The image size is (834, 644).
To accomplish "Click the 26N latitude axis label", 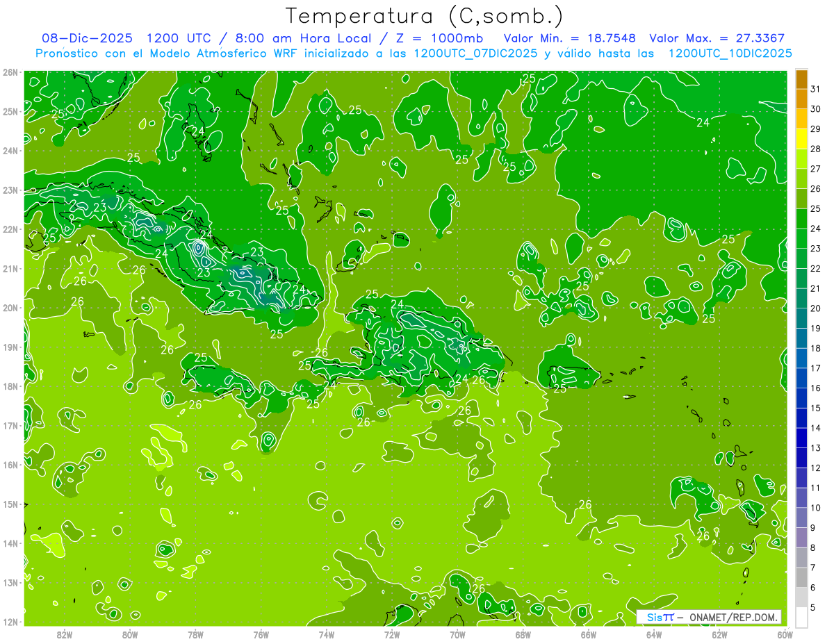I will (x=10, y=72).
